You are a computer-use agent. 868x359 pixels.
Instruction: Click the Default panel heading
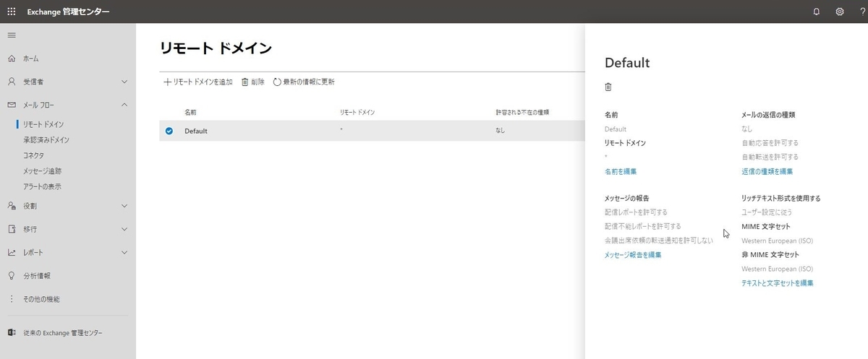(x=627, y=63)
